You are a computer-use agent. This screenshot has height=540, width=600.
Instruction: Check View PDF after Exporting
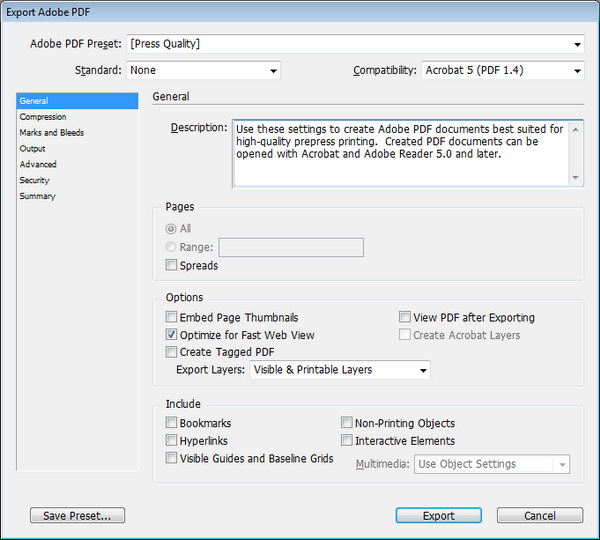pos(404,317)
